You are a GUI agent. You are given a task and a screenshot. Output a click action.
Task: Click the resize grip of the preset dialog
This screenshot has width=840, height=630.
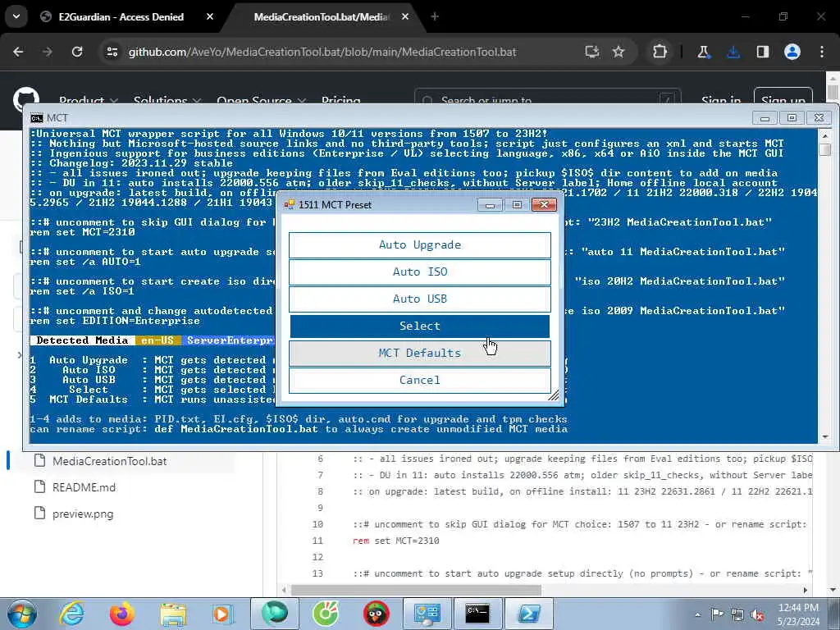[554, 395]
